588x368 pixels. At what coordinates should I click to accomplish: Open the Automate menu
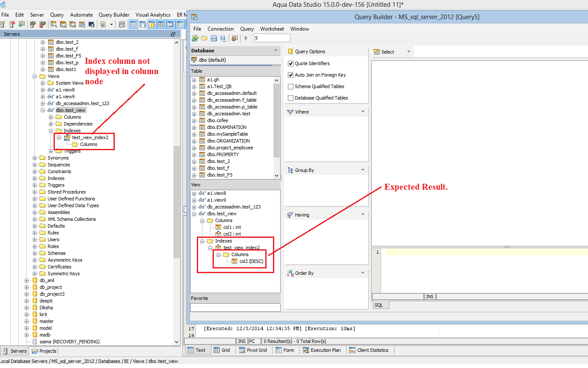pyautogui.click(x=81, y=15)
